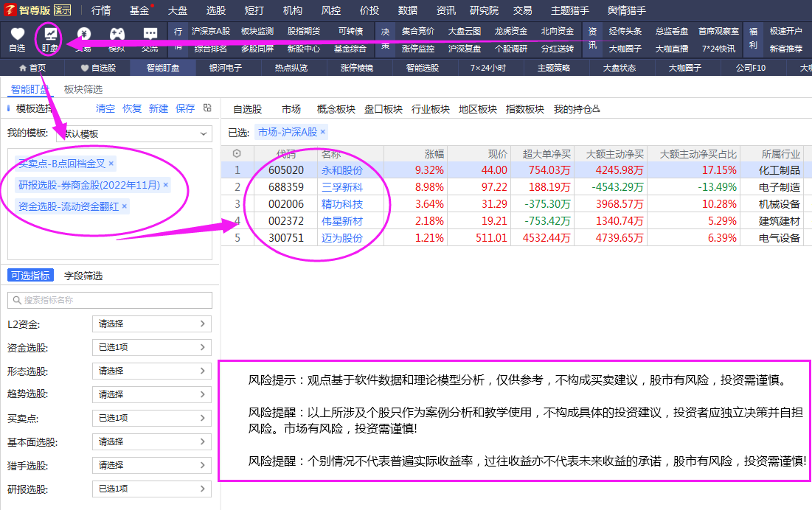Remove the 研报选股-券商金股 condition tag
The width and height of the screenshot is (812, 510).
[166, 185]
